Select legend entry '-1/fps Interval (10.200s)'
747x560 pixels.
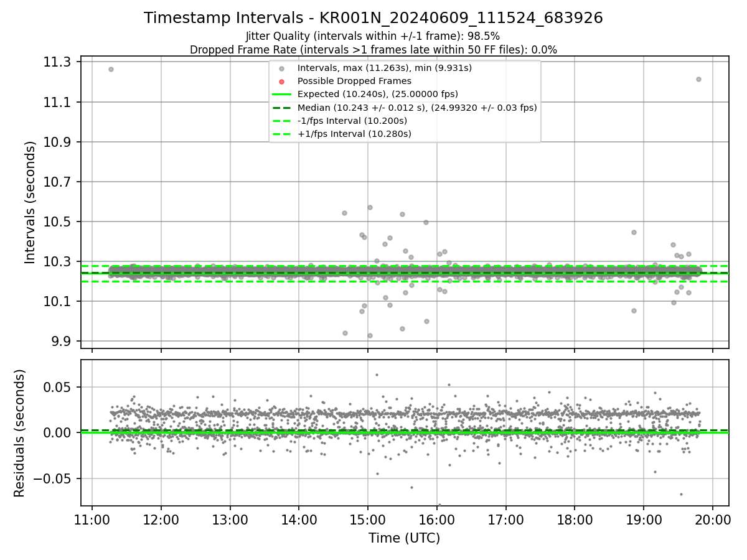352,121
